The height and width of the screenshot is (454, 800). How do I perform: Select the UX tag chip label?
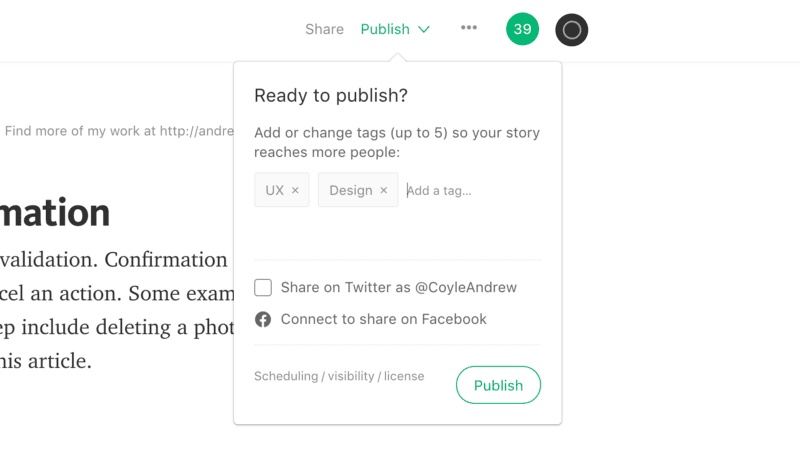coord(274,190)
